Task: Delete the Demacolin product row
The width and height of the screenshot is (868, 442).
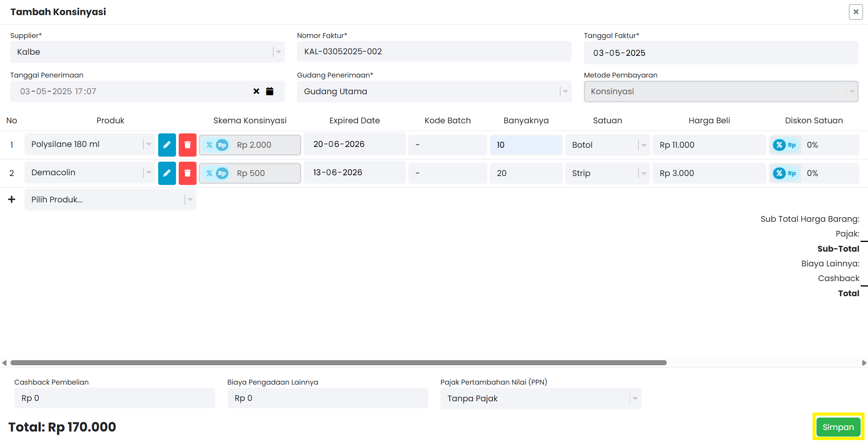Action: coord(188,173)
